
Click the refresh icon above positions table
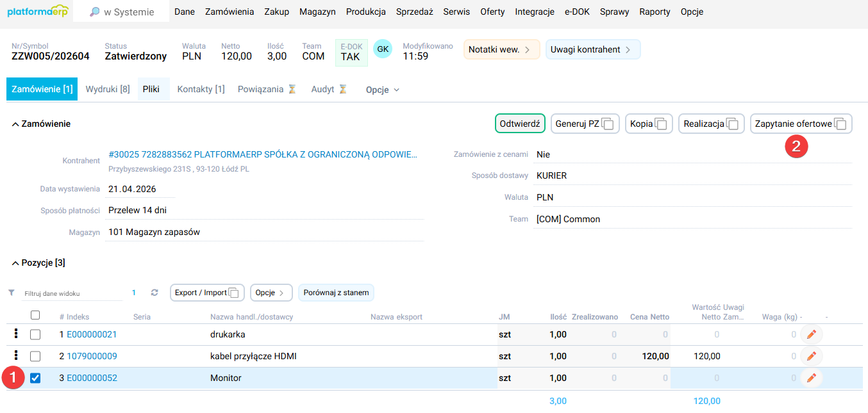pyautogui.click(x=154, y=293)
